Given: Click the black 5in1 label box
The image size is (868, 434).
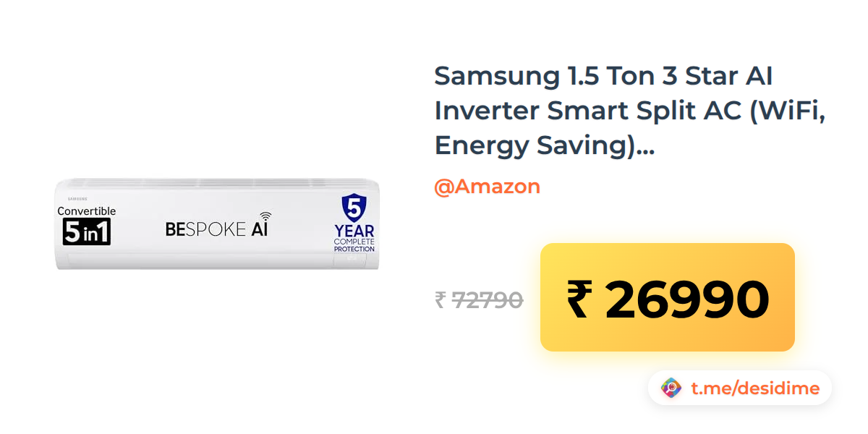Looking at the screenshot, I should [87, 231].
